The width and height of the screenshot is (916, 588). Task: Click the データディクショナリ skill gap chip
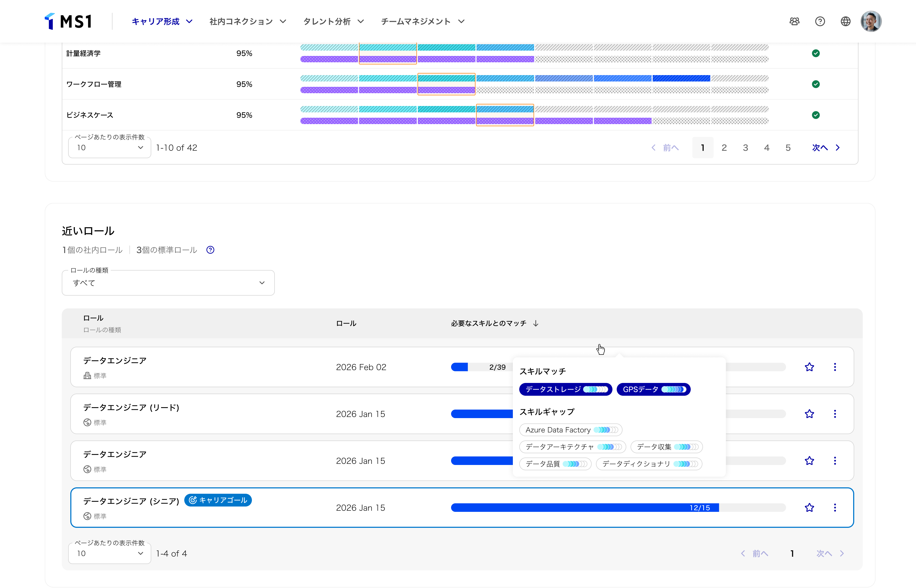click(x=649, y=464)
